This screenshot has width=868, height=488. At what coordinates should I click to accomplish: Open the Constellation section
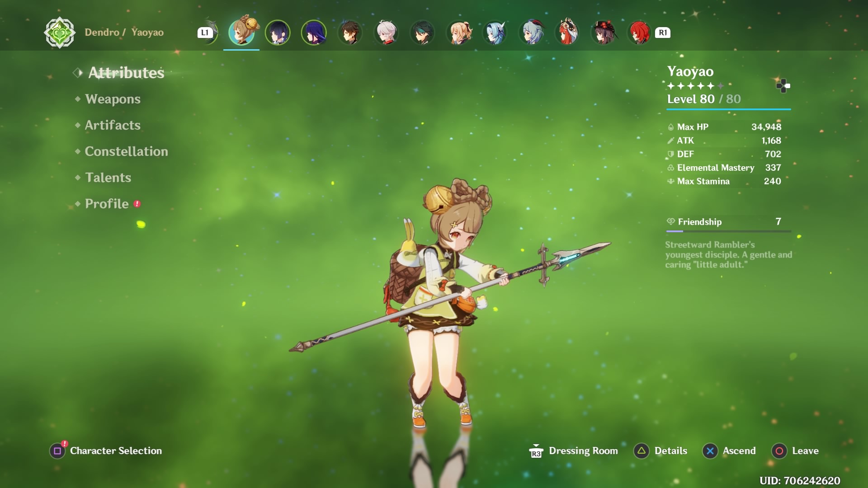pos(126,151)
